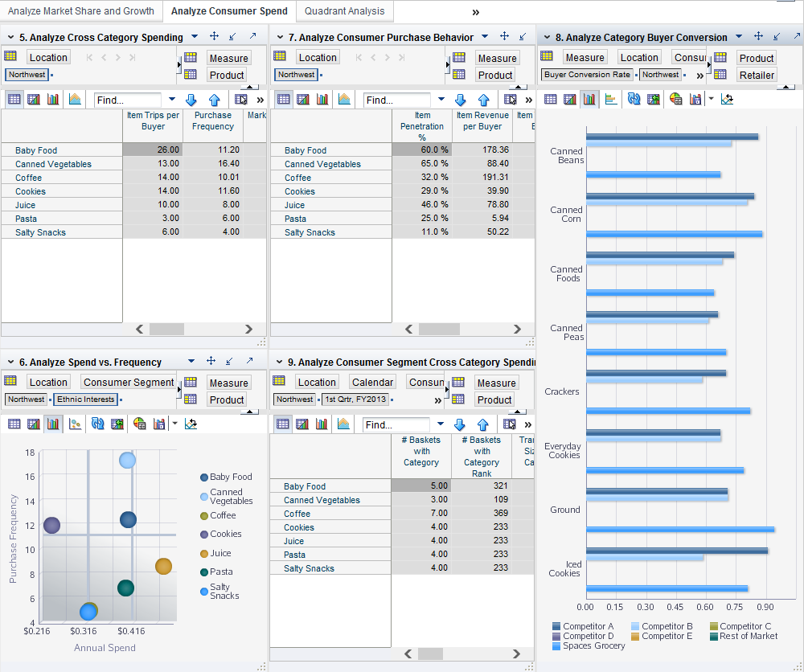Screen dimensions: 804x672
Task: Collapse panel 5 Analyze Cross Category Spending
Action: [x=10, y=37]
